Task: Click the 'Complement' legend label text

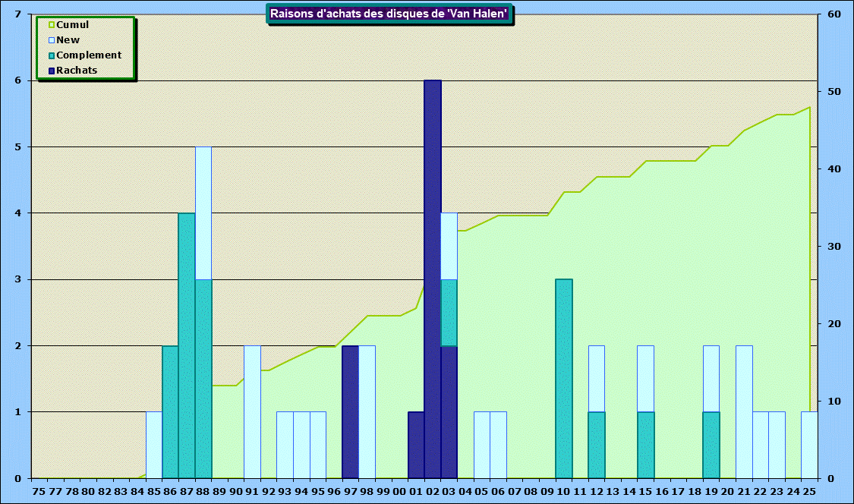Action: [x=89, y=55]
